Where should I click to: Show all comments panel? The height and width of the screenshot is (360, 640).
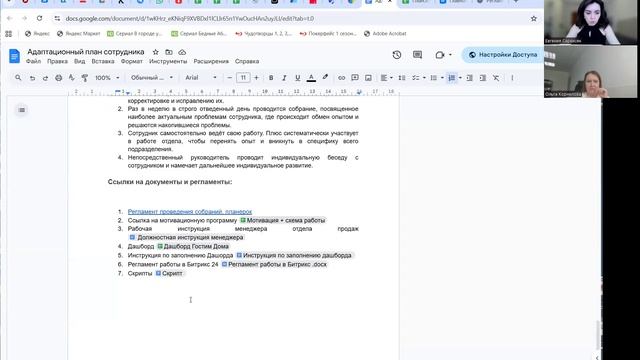coord(417,55)
